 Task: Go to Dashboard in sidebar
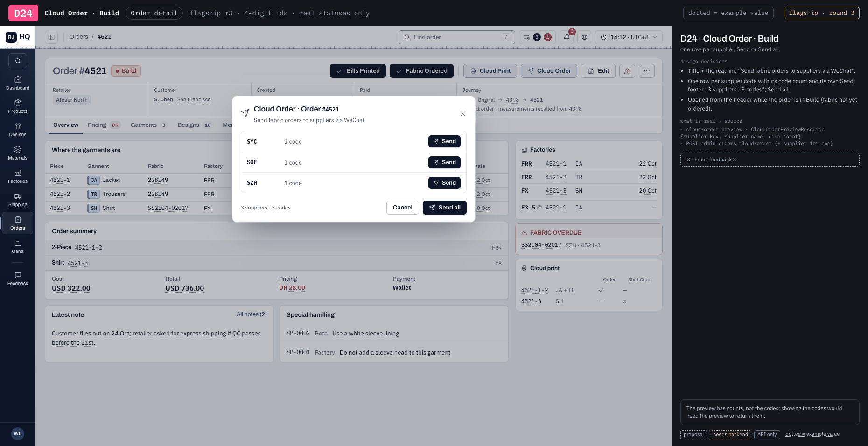(x=18, y=83)
